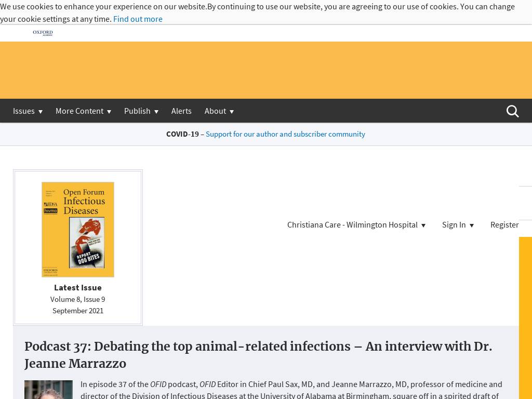This screenshot has height=399, width=532.
Task: Open the Latest Issue link
Action: click(x=78, y=287)
